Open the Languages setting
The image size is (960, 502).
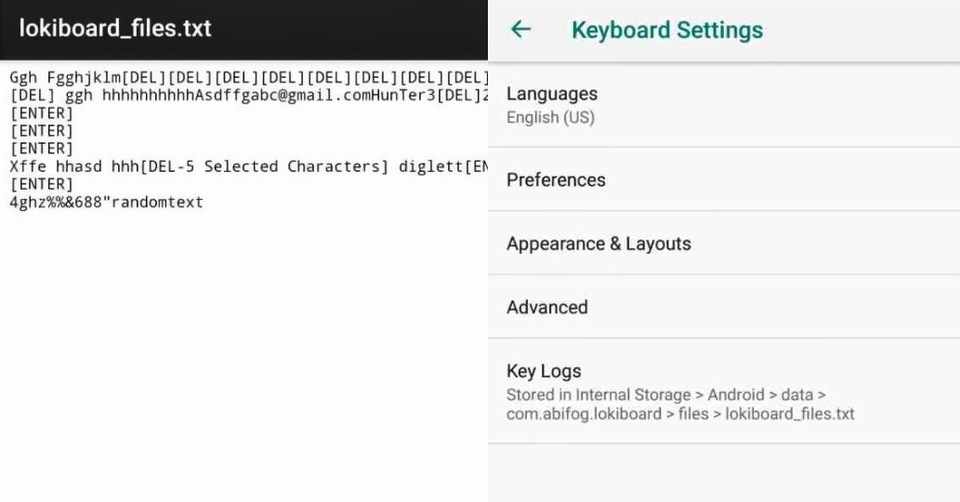[724, 105]
